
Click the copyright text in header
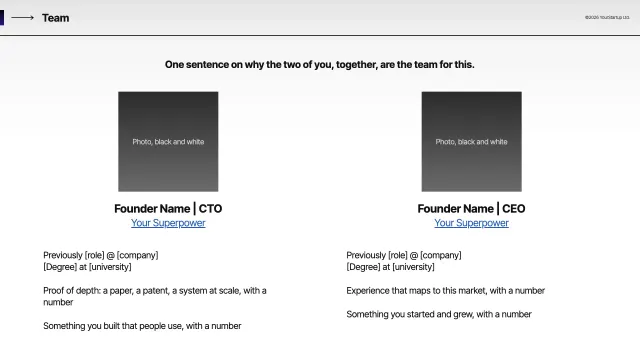pos(607,17)
